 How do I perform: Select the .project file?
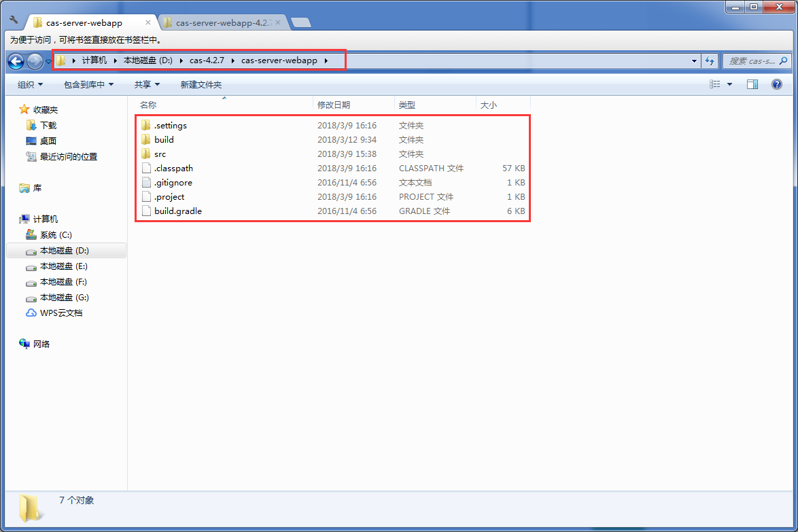(169, 196)
